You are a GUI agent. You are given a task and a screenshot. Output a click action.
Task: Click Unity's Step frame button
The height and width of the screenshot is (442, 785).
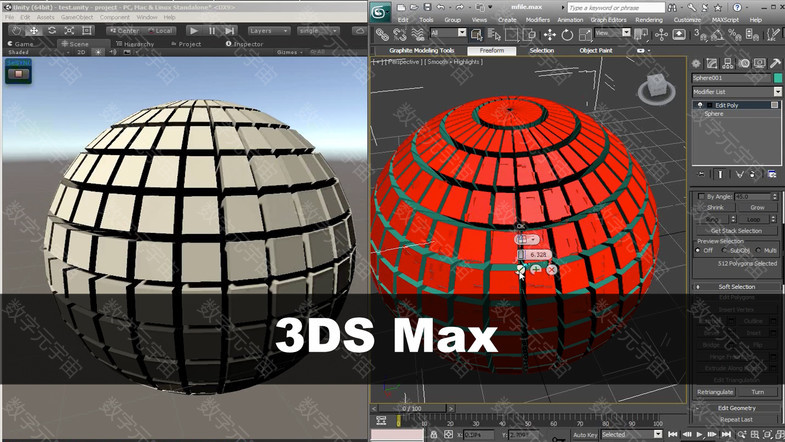pos(229,31)
